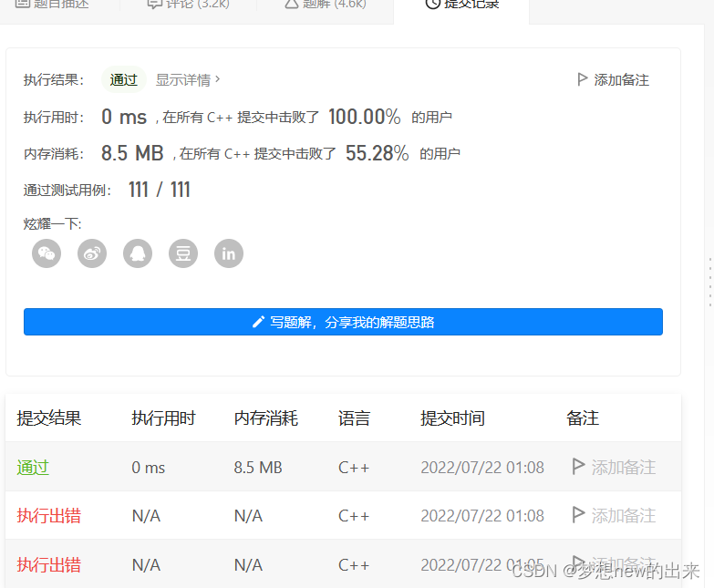Viewport: 714px width, 588px height.
Task: Click the 提交时间 column header
Action: coord(452,418)
